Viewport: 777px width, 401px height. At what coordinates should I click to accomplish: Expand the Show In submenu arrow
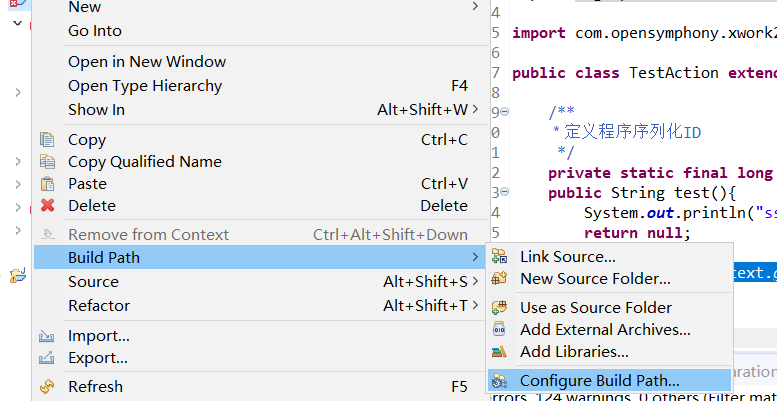(x=475, y=109)
